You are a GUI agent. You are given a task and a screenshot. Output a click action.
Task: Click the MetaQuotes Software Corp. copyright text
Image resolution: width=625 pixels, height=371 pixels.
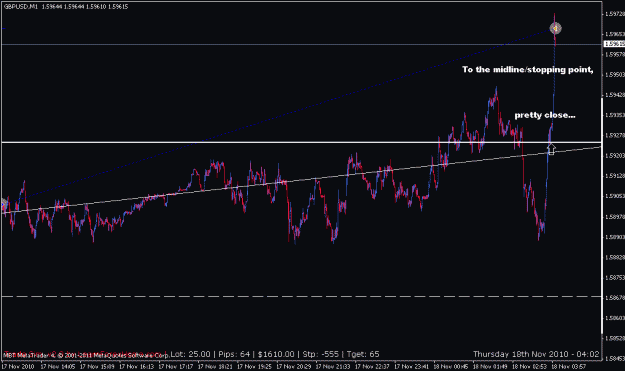(x=86, y=355)
